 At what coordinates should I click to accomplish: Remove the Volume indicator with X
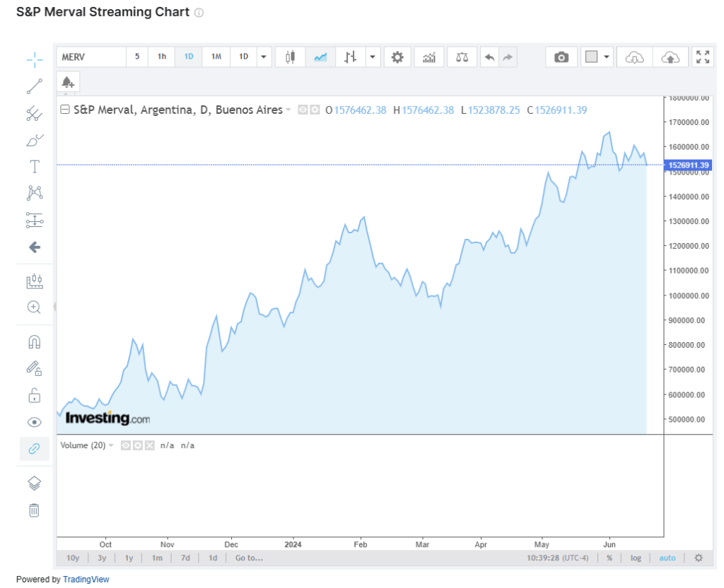click(x=150, y=445)
